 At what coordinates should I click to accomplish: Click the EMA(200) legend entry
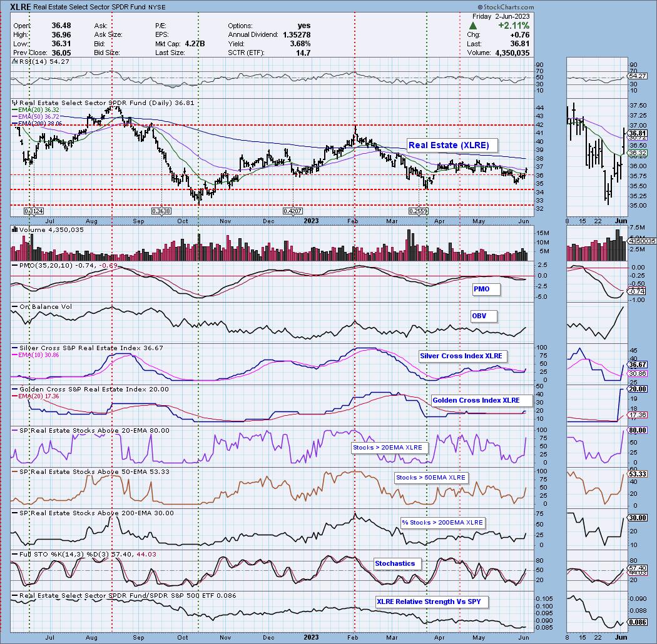coord(37,123)
